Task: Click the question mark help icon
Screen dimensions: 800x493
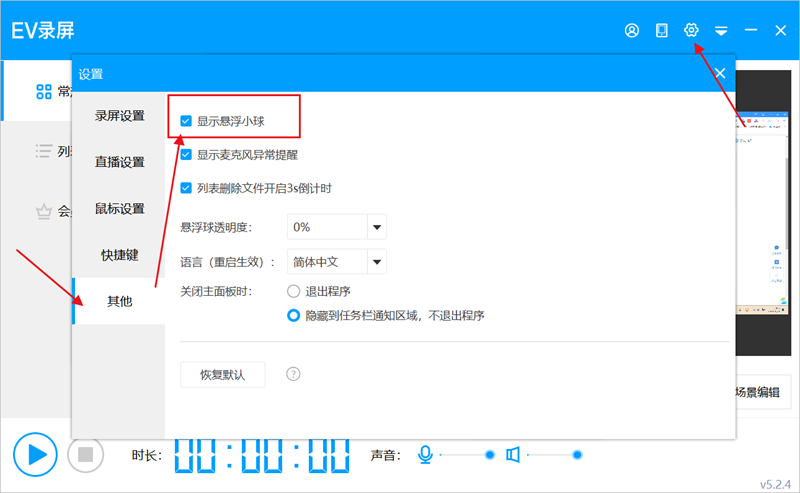Action: 293,374
